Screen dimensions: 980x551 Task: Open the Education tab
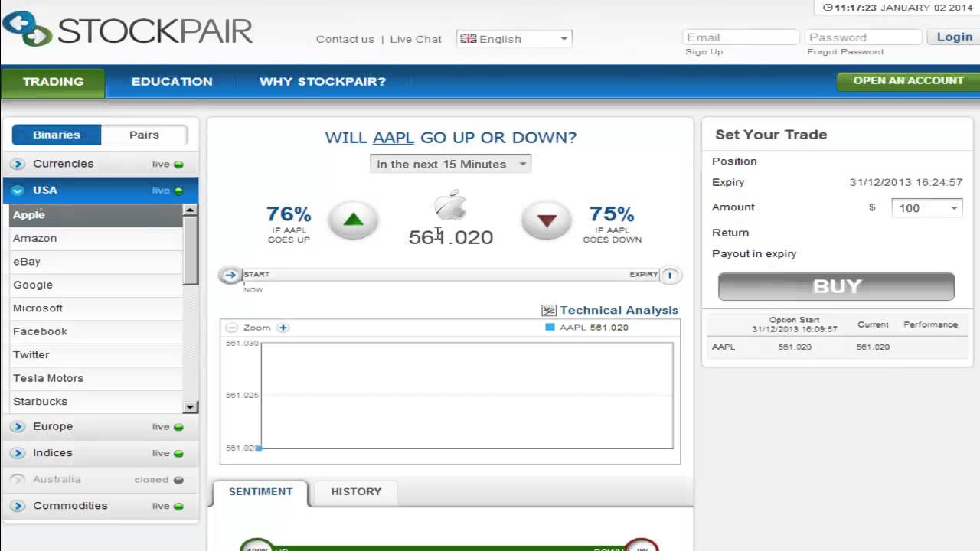coord(172,82)
